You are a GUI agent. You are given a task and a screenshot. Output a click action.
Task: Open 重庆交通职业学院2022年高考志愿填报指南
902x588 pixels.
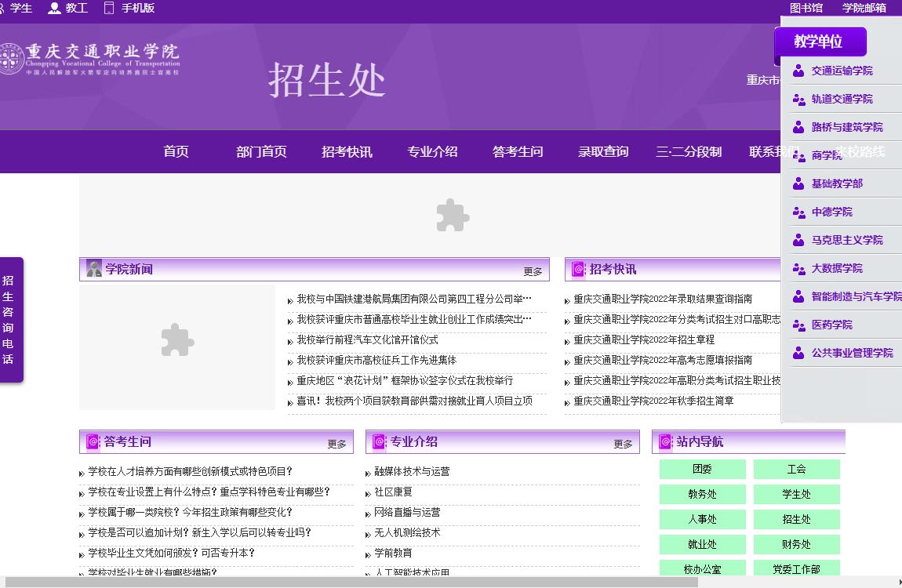pyautogui.click(x=663, y=361)
